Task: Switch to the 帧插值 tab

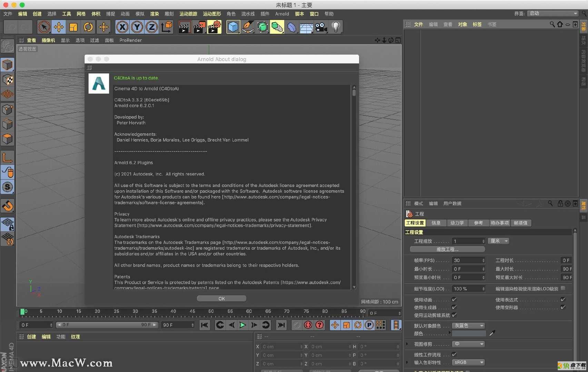Action: pos(520,223)
